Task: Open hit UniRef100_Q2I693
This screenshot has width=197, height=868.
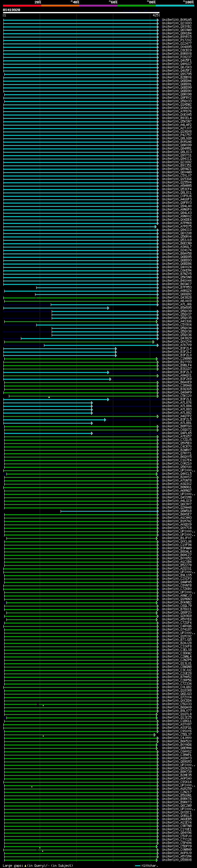Action: 177,23
